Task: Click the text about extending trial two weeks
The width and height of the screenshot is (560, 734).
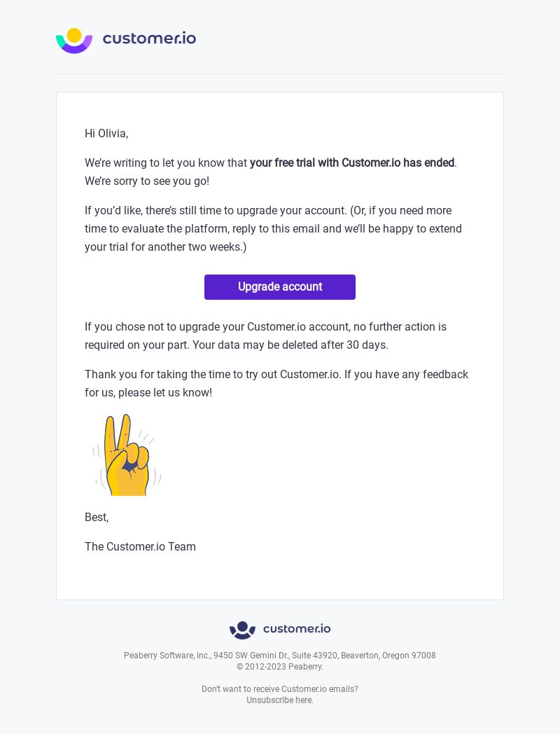Action: click(x=273, y=228)
